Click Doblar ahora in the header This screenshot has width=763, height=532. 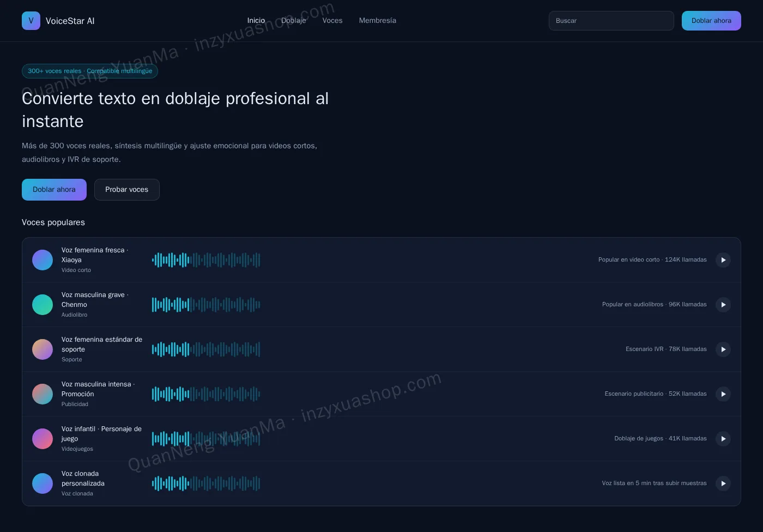pyautogui.click(x=711, y=21)
